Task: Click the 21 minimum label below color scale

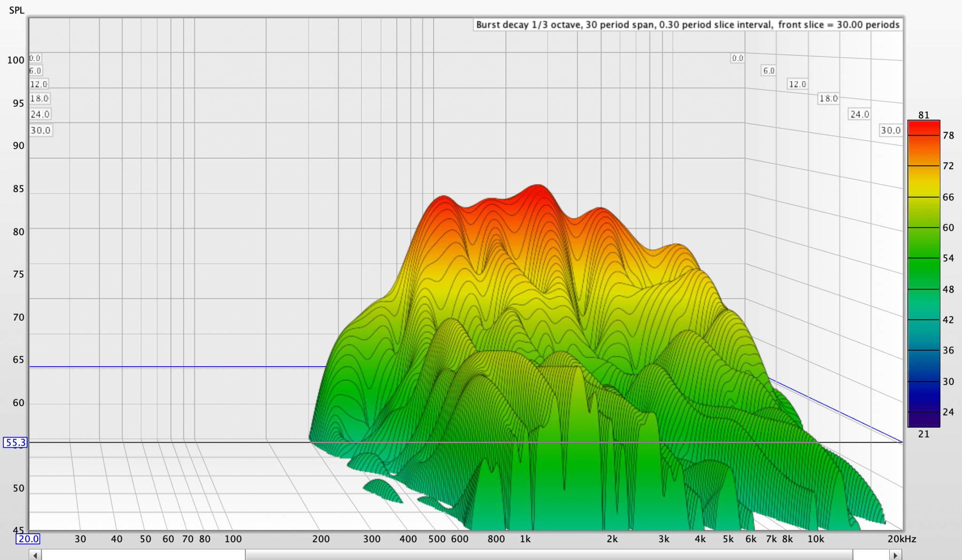Action: coord(924,434)
